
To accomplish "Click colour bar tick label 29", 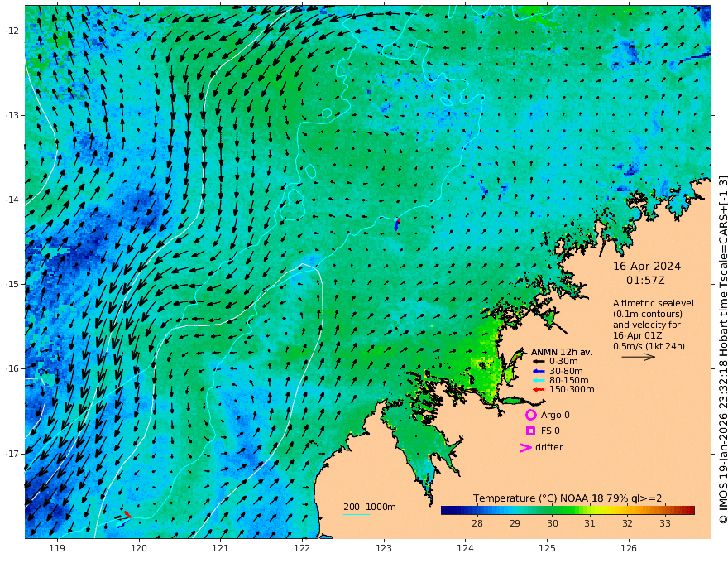I will [515, 523].
